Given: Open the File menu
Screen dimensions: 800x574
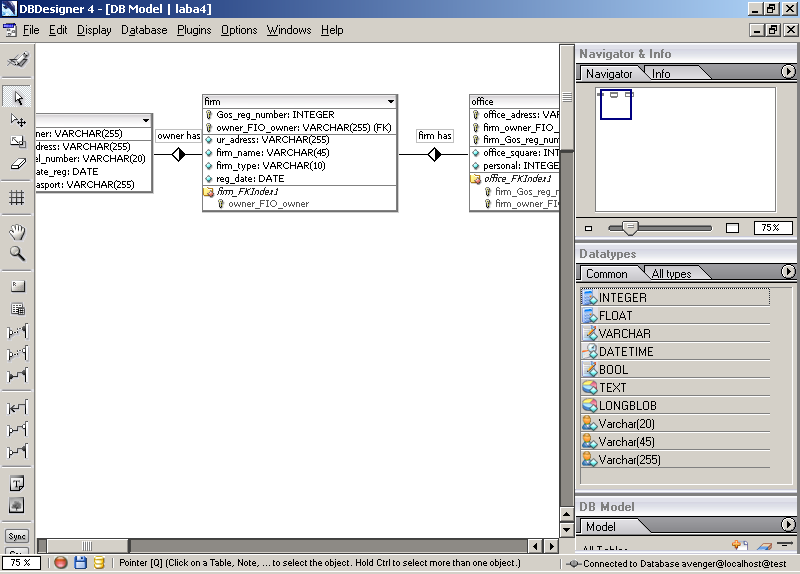Looking at the screenshot, I should click(31, 30).
